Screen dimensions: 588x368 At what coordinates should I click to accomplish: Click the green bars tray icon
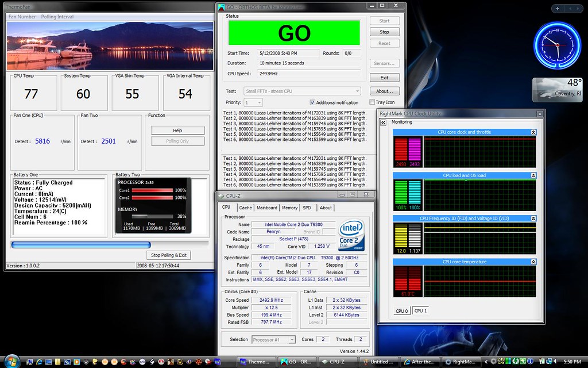tap(508, 361)
